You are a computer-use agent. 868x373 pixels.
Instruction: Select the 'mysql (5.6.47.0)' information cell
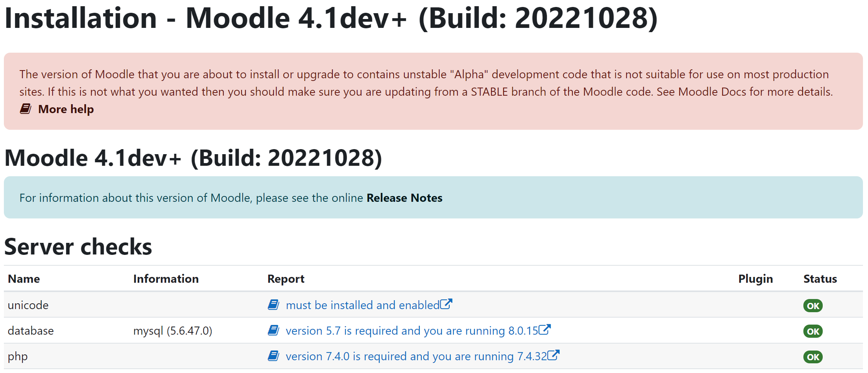click(173, 331)
